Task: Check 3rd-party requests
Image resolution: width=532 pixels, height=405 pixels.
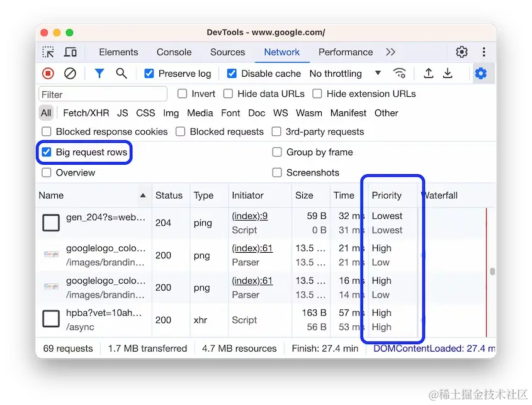Action: point(276,131)
